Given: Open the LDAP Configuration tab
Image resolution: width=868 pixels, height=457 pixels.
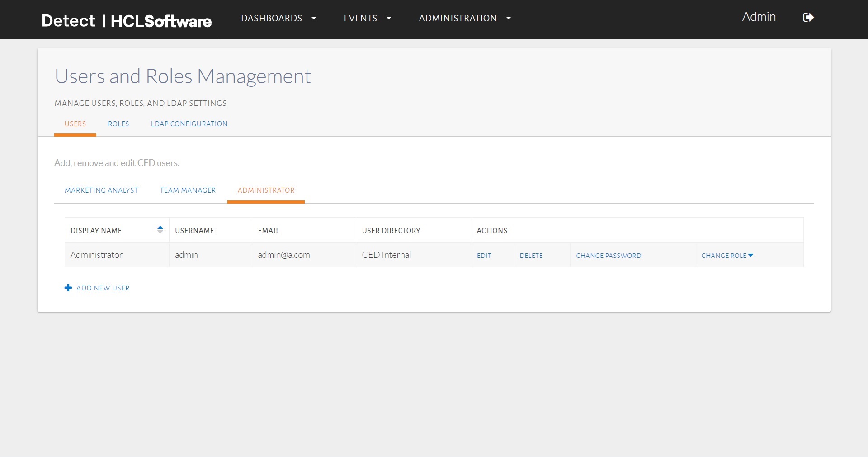Looking at the screenshot, I should click(x=189, y=124).
